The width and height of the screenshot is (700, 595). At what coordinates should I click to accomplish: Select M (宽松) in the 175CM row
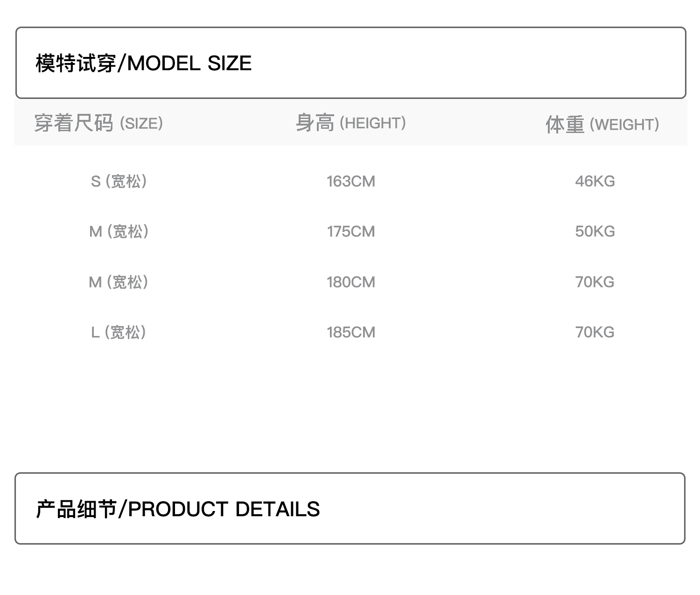pyautogui.click(x=119, y=231)
